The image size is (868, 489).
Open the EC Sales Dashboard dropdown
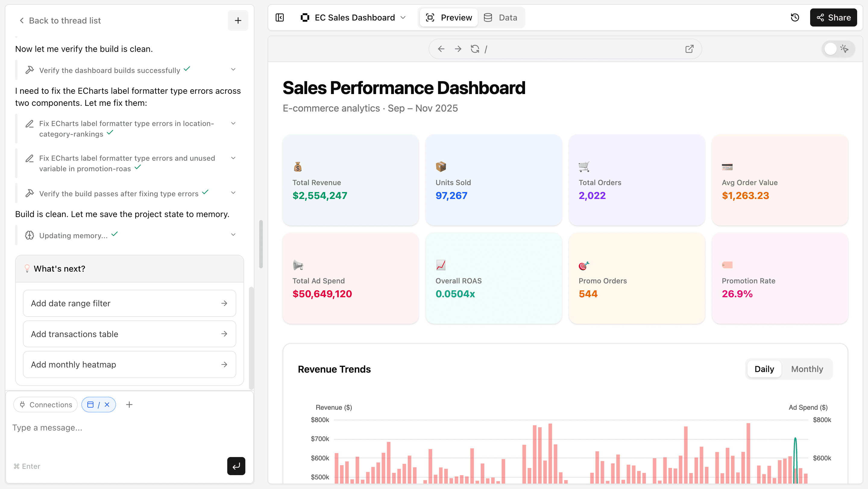click(403, 17)
